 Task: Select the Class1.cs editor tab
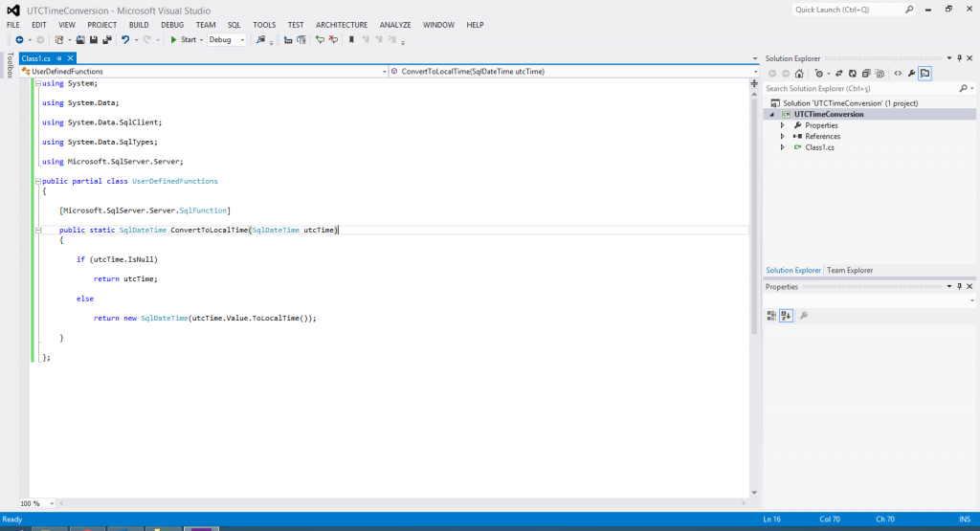pos(36,58)
